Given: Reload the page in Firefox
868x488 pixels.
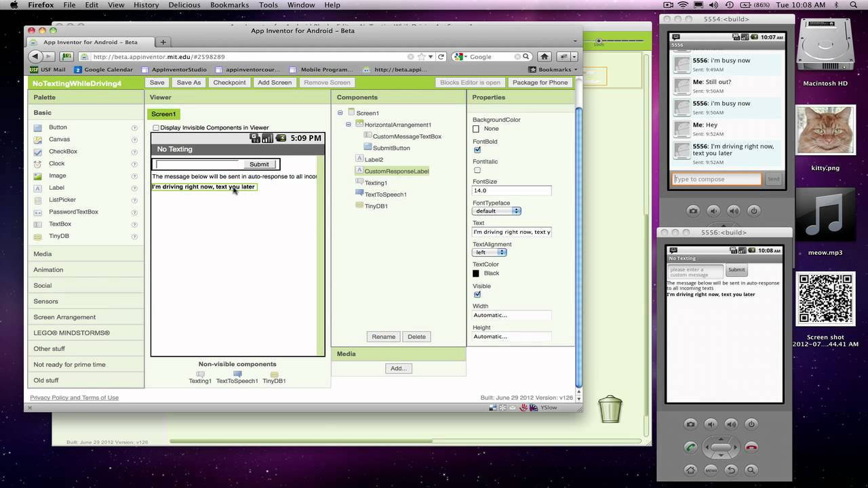Looking at the screenshot, I should coord(441,57).
